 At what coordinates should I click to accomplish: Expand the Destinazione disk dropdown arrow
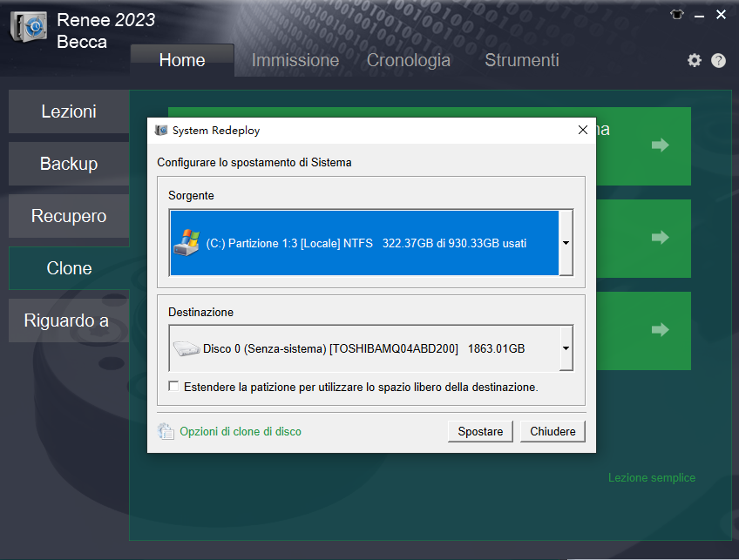pos(566,348)
